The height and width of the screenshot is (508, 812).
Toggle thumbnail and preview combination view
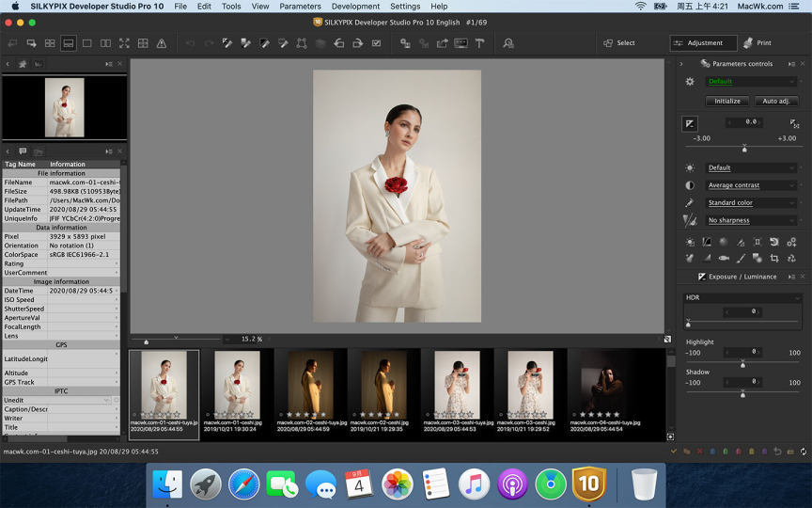point(68,43)
